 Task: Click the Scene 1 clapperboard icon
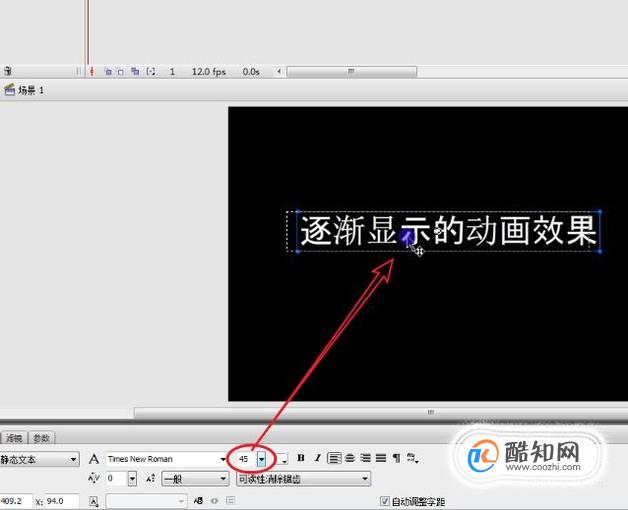(9, 90)
